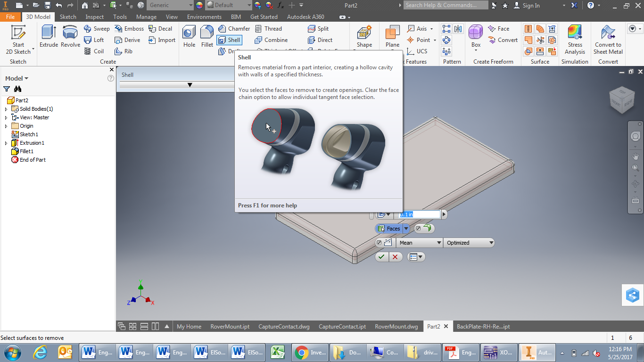Expand the Origin folder node
The height and width of the screenshot is (362, 644).
click(x=6, y=126)
